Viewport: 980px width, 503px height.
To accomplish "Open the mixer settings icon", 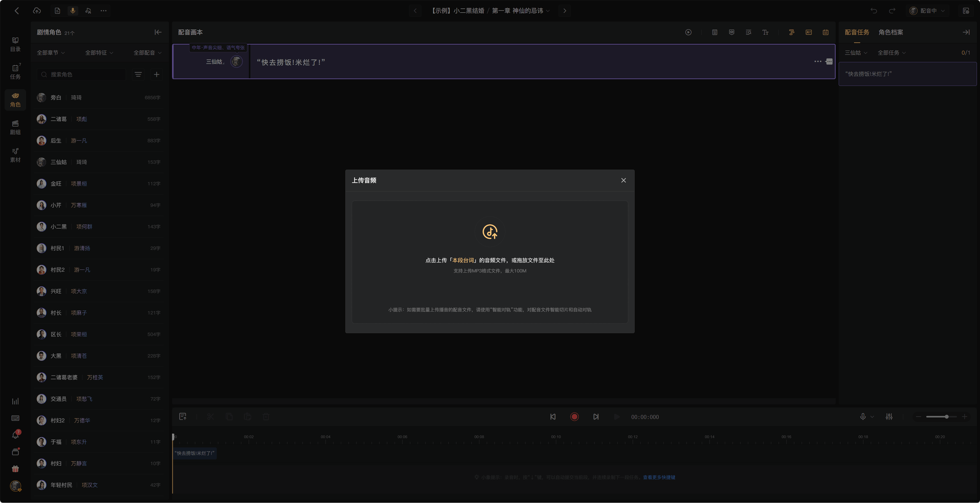I will coord(889,417).
